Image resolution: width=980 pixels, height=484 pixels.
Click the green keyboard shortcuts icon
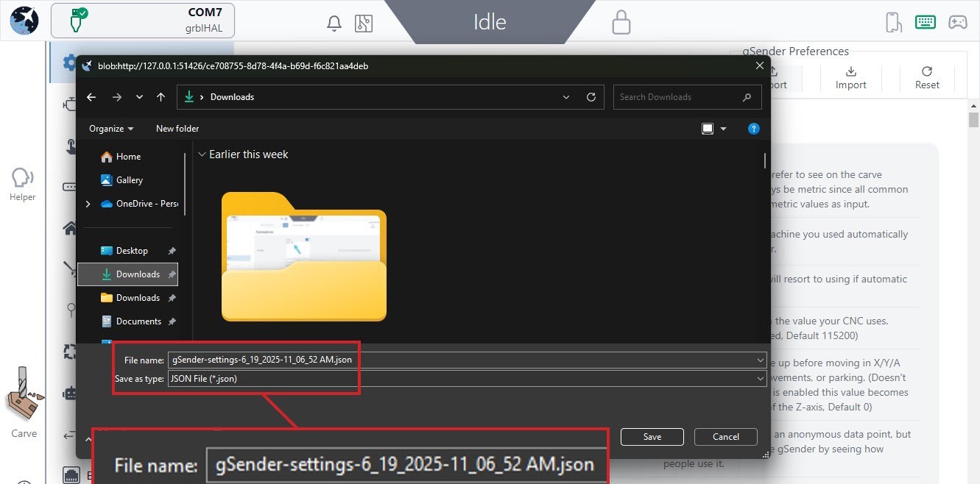pyautogui.click(x=925, y=22)
